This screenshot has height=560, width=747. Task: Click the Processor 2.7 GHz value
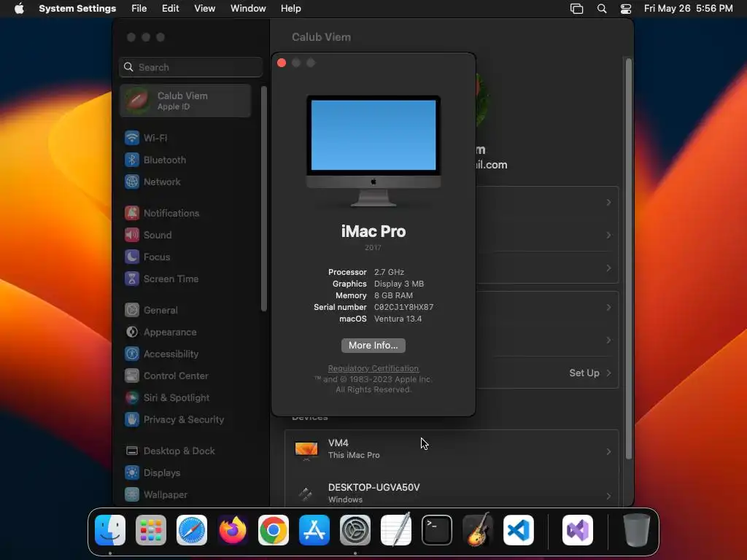(x=390, y=272)
